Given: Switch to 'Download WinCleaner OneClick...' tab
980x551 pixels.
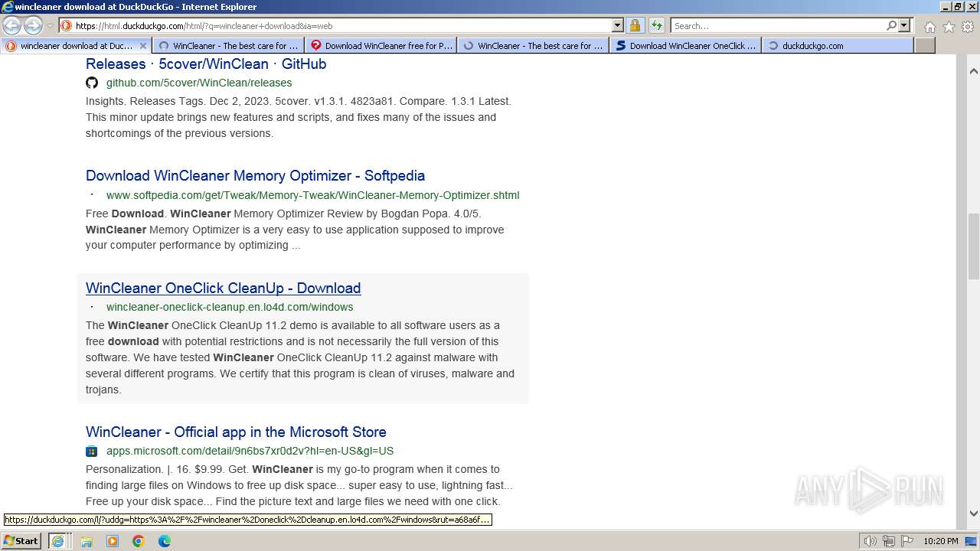Looking at the screenshot, I should point(685,46).
